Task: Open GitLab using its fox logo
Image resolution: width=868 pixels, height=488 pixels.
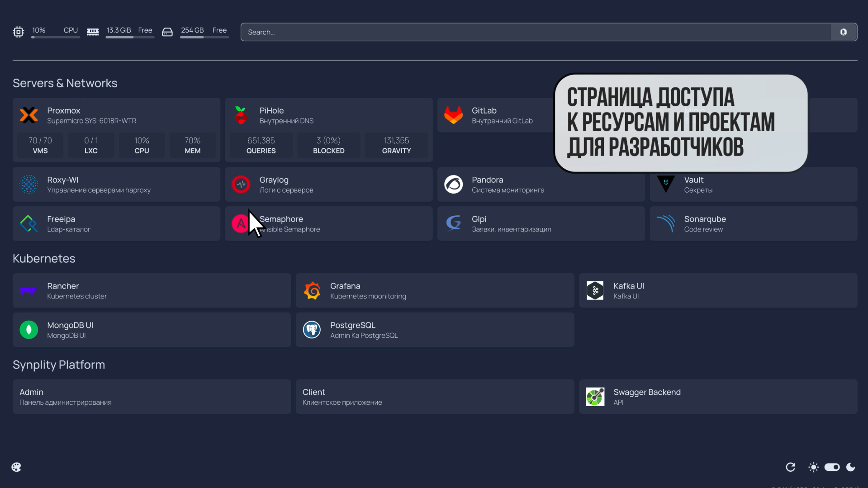Action: (453, 115)
